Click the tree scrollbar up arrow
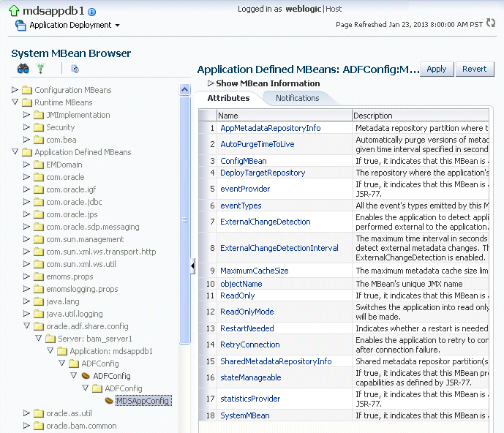The height and width of the screenshot is (433, 504). point(185,89)
